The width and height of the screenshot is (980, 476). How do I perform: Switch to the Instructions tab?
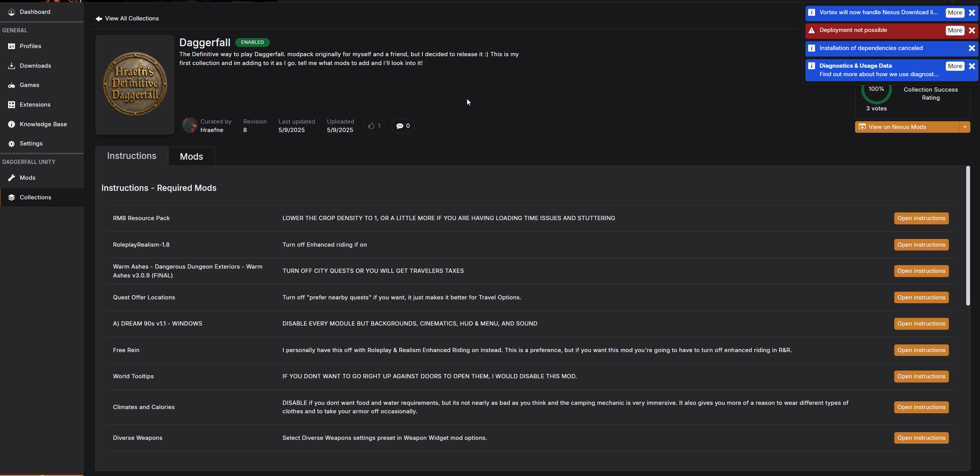pos(132,156)
